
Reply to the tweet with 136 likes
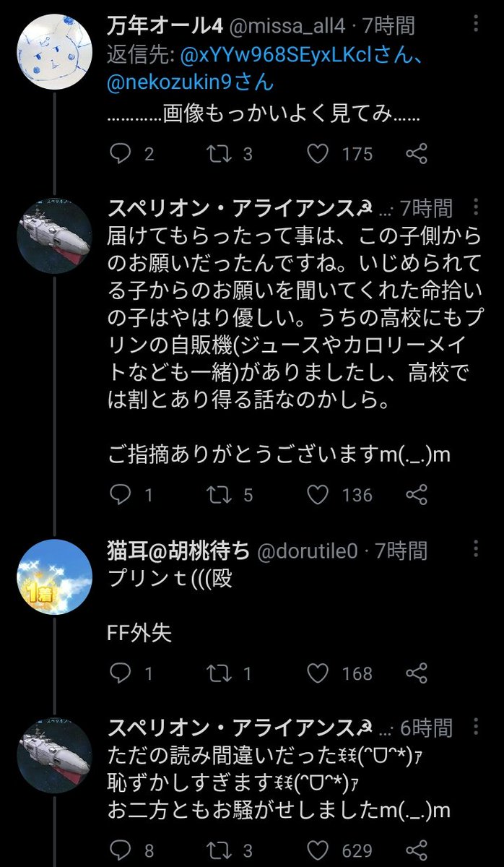pyautogui.click(x=120, y=495)
